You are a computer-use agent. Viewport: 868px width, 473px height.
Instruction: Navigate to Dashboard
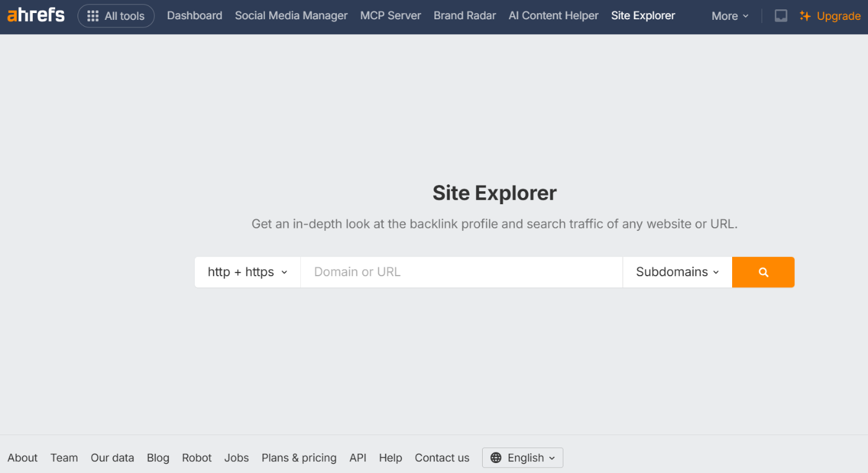coord(194,16)
